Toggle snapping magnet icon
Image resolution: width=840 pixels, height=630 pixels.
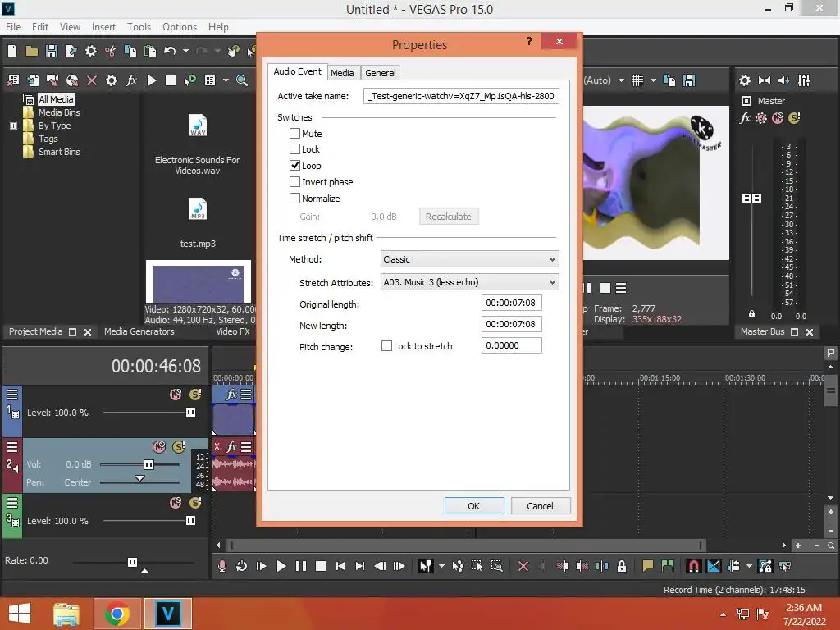[693, 566]
